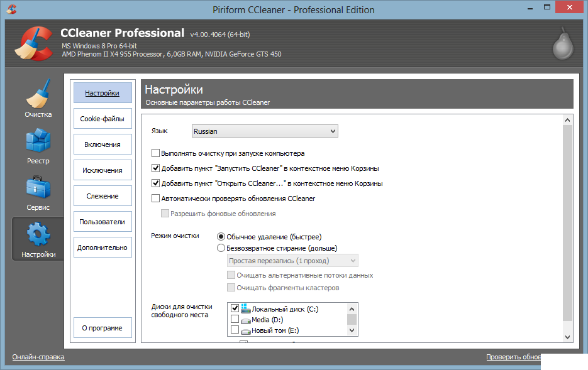Click the settings panel vertical scrollbar

568,226
